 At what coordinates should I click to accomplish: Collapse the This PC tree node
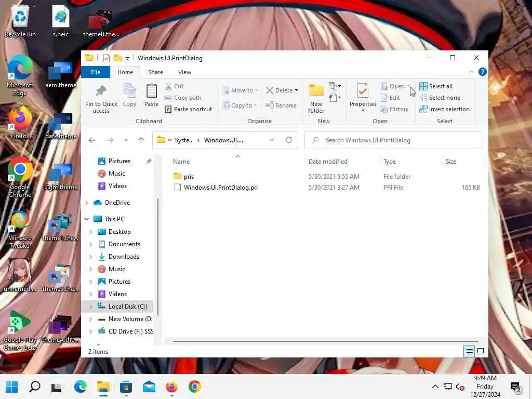coord(87,219)
